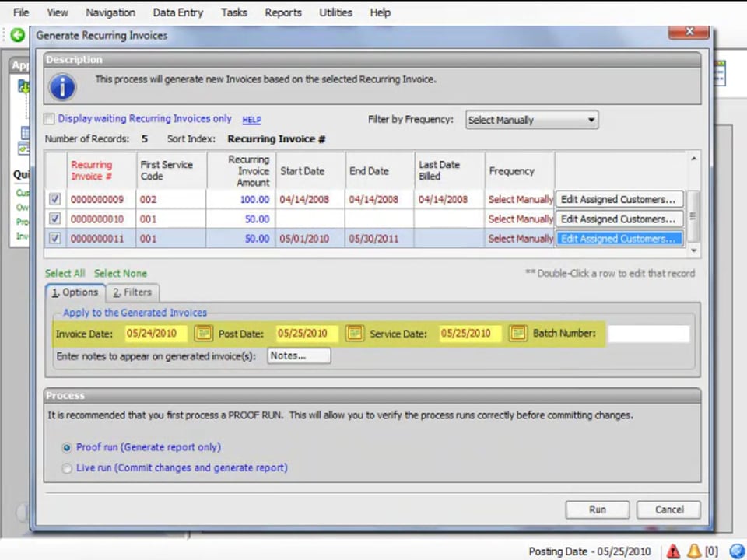
Task: Toggle checkbox for recurring invoice 000000010
Action: pos(55,219)
